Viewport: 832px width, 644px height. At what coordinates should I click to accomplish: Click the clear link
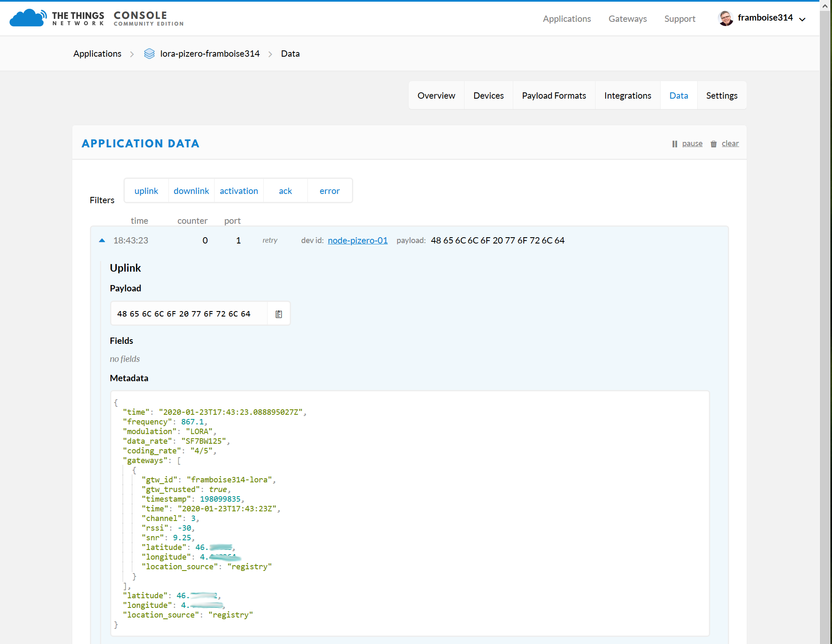click(730, 144)
